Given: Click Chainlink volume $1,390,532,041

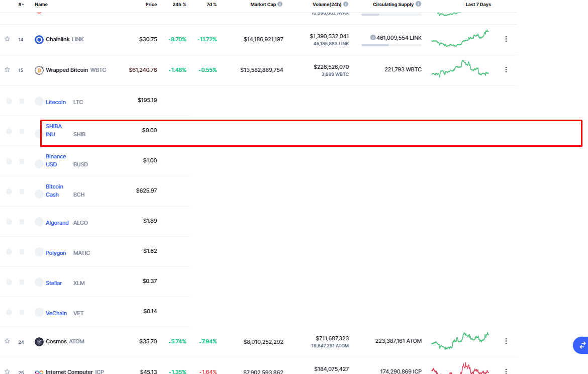Looking at the screenshot, I should [329, 36].
